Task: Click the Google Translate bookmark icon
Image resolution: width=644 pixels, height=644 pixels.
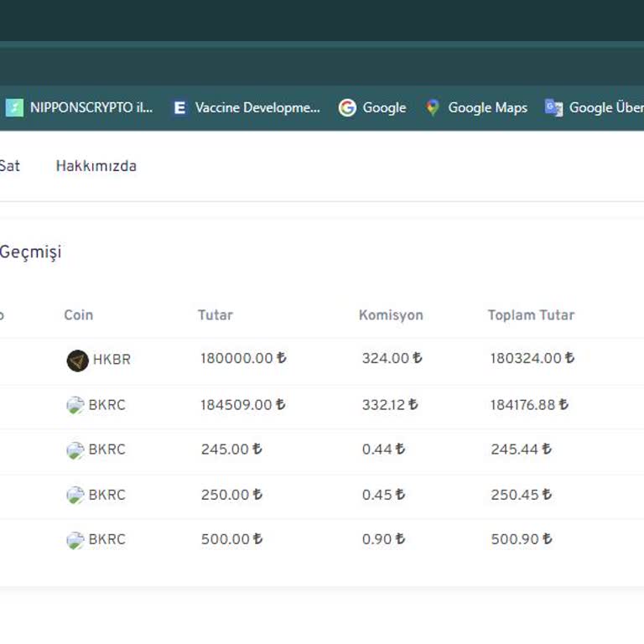Action: pyautogui.click(x=553, y=107)
